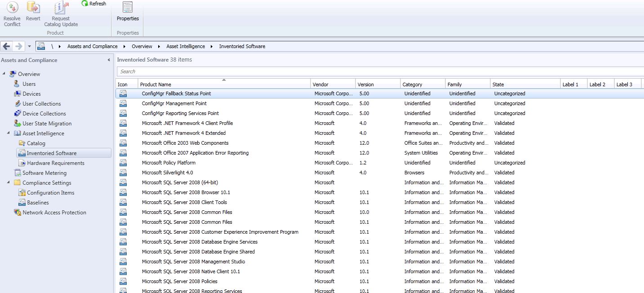Click Inventoried Software breadcrumb
Image resolution: width=644 pixels, height=293 pixels.
[x=242, y=46]
